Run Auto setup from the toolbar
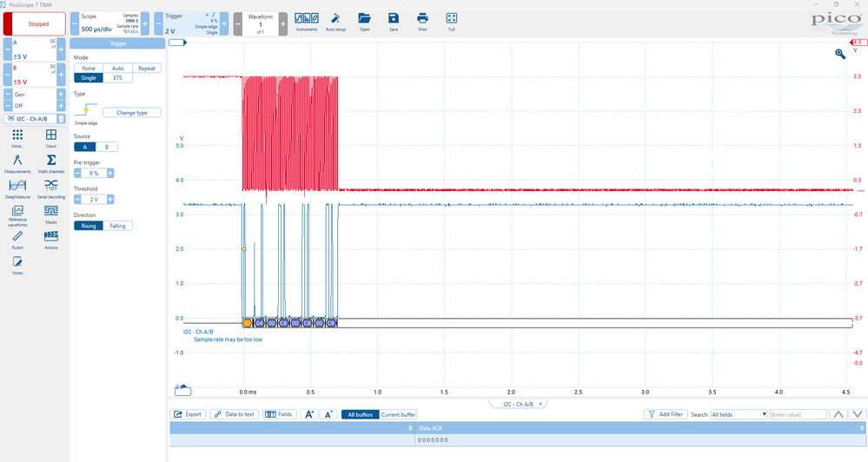The height and width of the screenshot is (462, 868). click(x=335, y=19)
